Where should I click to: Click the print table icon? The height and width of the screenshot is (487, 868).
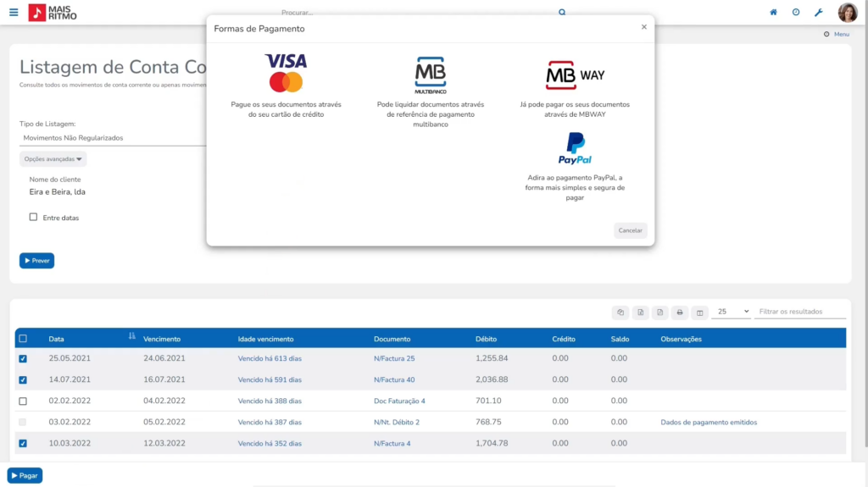click(x=680, y=313)
